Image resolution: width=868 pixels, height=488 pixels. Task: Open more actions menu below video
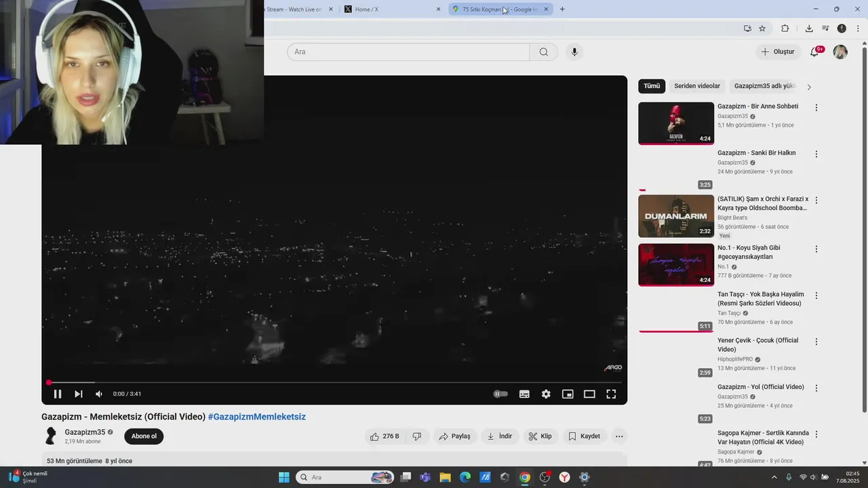tap(619, 436)
